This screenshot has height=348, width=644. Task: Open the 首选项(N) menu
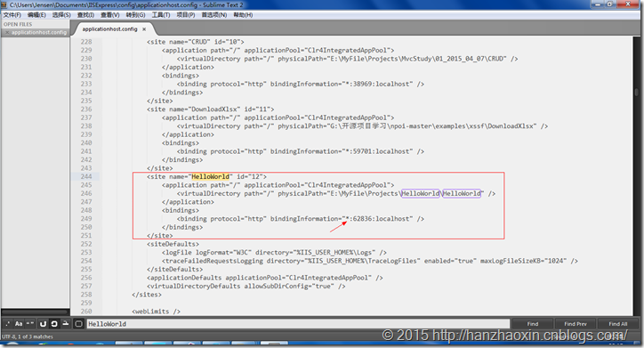click(x=214, y=15)
